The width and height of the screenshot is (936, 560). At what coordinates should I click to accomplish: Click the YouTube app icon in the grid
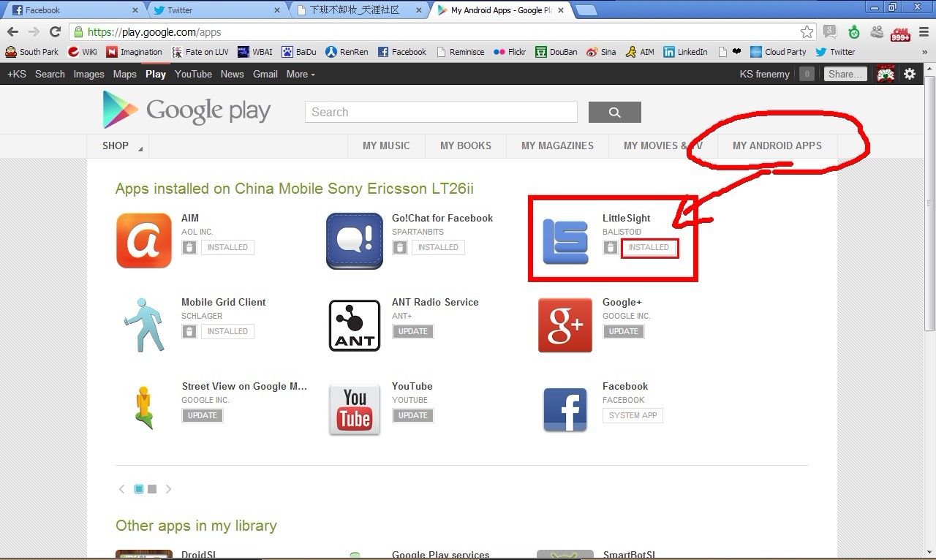tap(355, 409)
